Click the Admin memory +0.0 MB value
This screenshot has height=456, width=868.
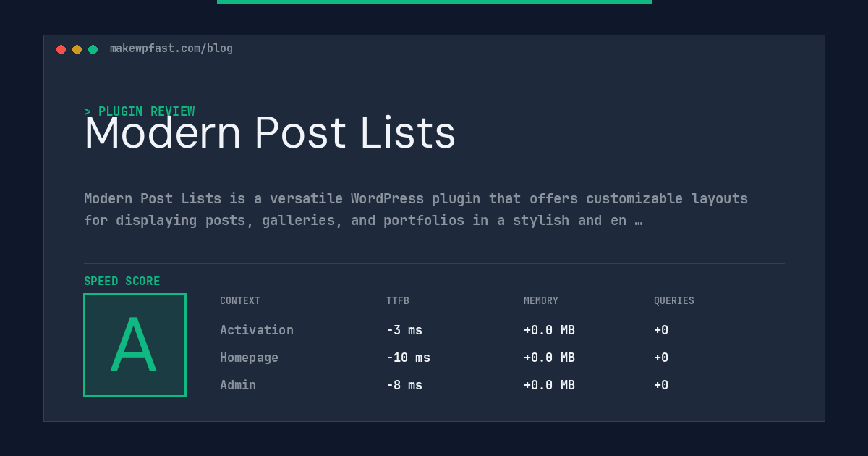pyautogui.click(x=549, y=385)
